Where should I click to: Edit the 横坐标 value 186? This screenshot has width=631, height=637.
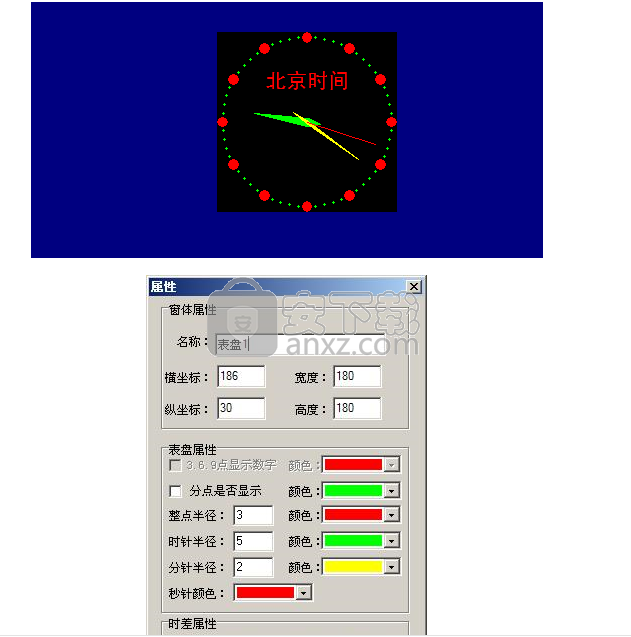click(241, 376)
